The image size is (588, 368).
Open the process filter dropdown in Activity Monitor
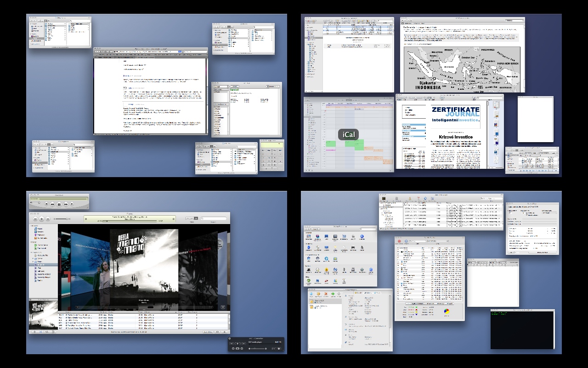coord(437,241)
